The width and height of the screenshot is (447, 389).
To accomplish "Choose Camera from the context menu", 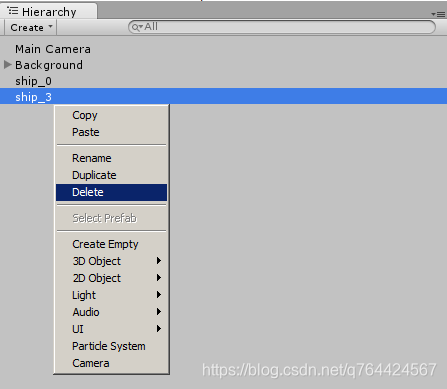I will coord(111,363).
